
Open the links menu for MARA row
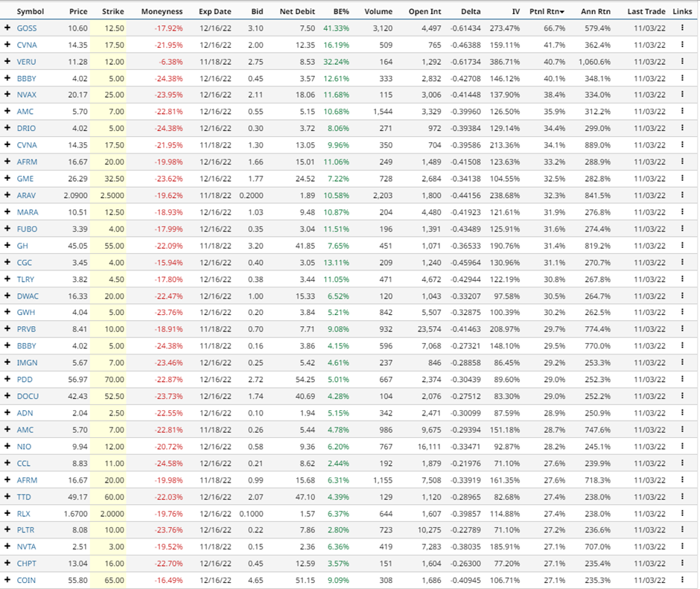682,211
